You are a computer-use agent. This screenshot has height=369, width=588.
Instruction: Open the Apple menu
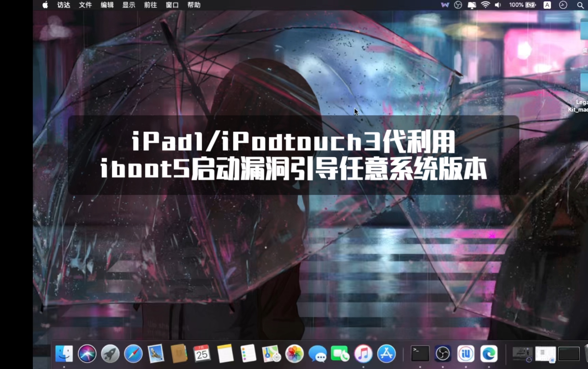(x=45, y=5)
